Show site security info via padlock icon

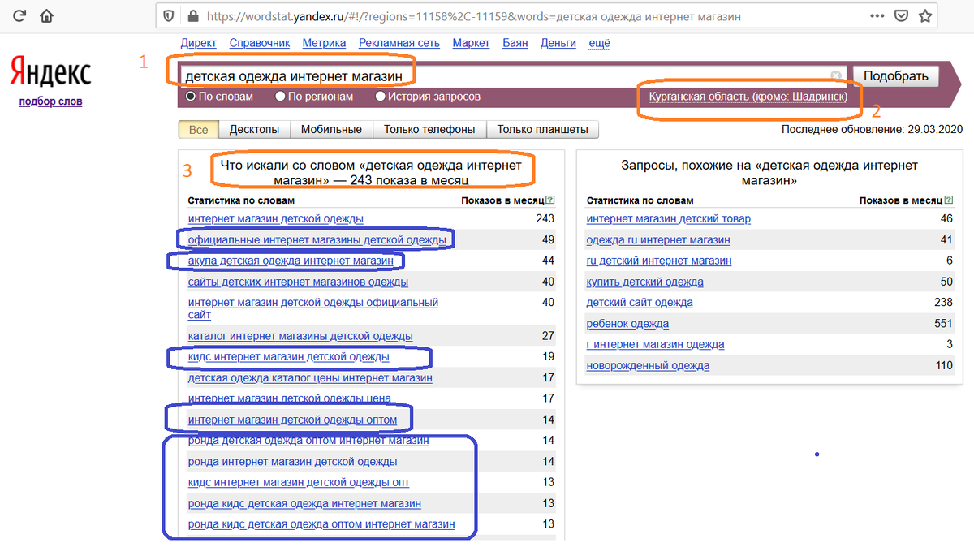point(192,16)
